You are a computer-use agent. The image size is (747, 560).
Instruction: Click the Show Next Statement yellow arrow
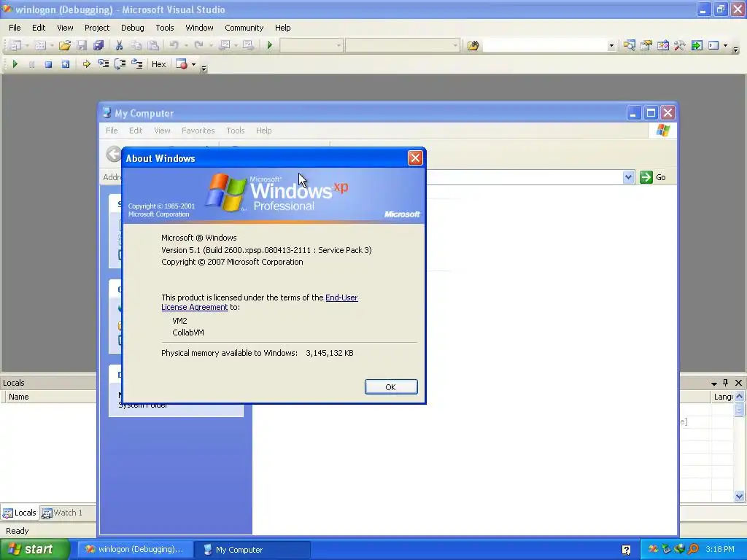pyautogui.click(x=86, y=64)
